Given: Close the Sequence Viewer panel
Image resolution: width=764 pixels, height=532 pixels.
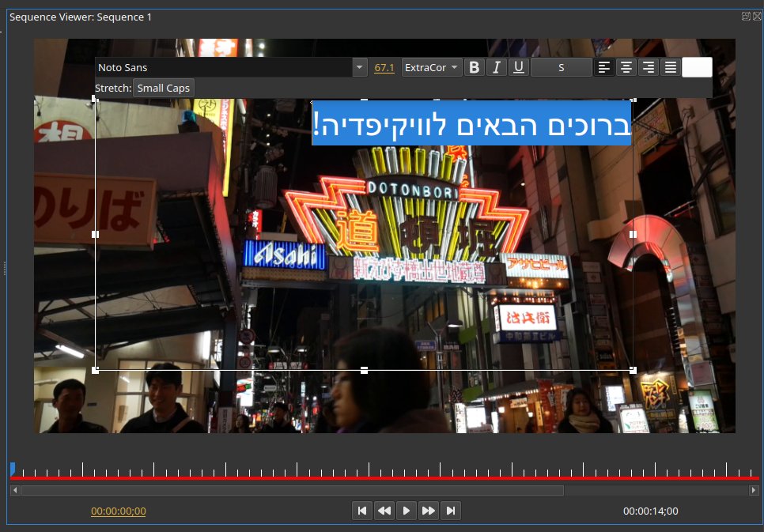Looking at the screenshot, I should (757, 16).
